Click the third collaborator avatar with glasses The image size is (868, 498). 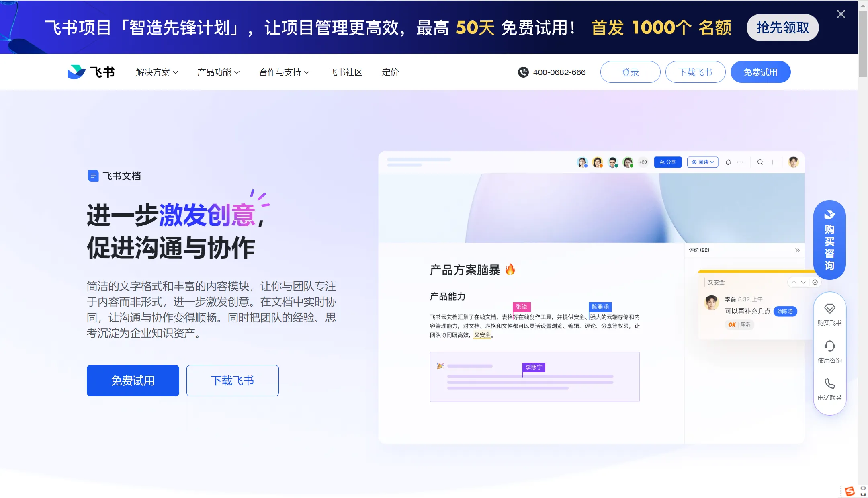coord(613,162)
